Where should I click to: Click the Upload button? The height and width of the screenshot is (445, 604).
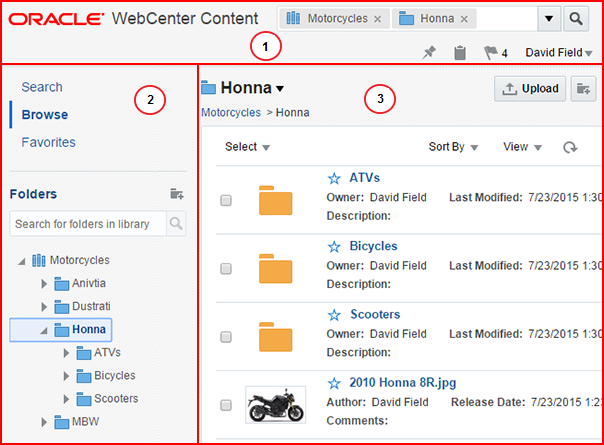click(530, 89)
